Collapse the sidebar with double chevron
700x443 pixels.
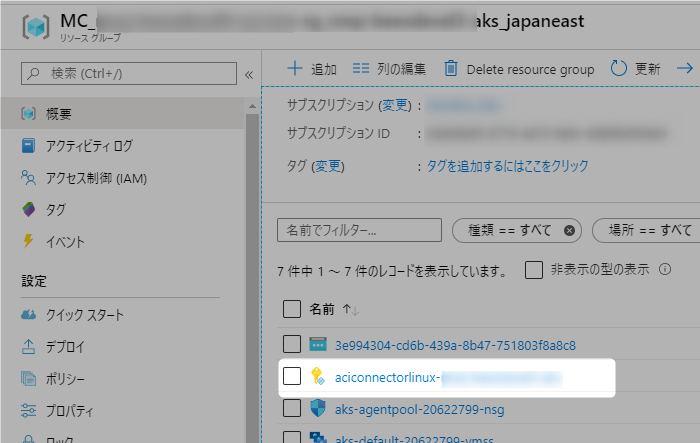point(249,75)
